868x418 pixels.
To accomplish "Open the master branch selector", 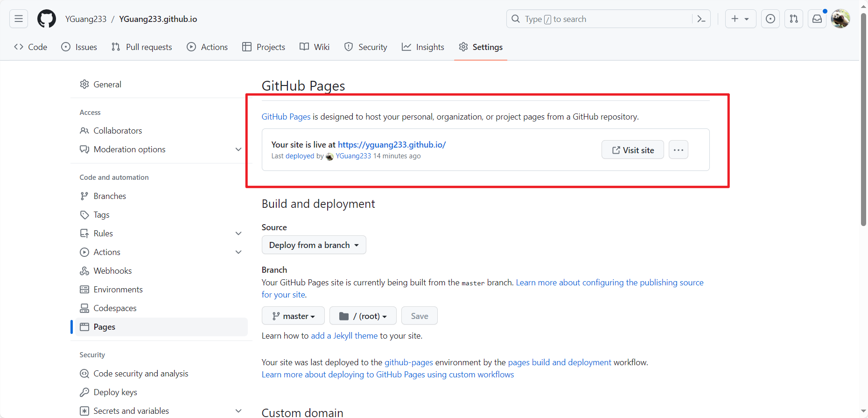I will 293,316.
